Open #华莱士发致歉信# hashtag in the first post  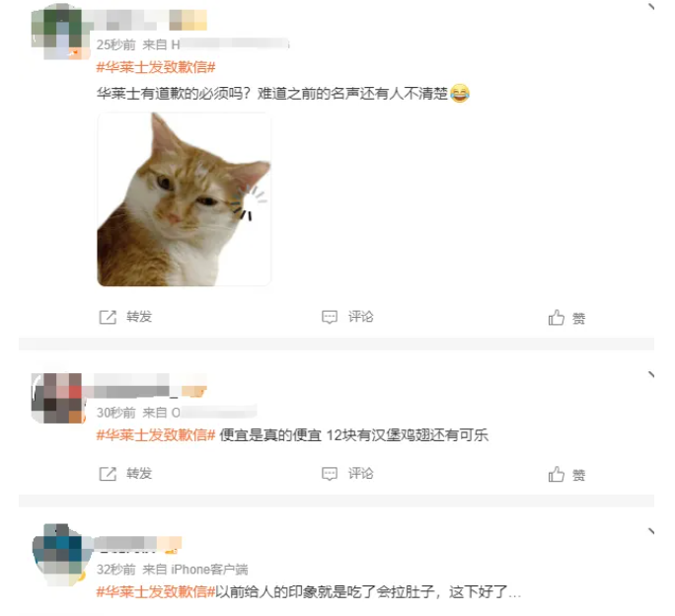[156, 67]
